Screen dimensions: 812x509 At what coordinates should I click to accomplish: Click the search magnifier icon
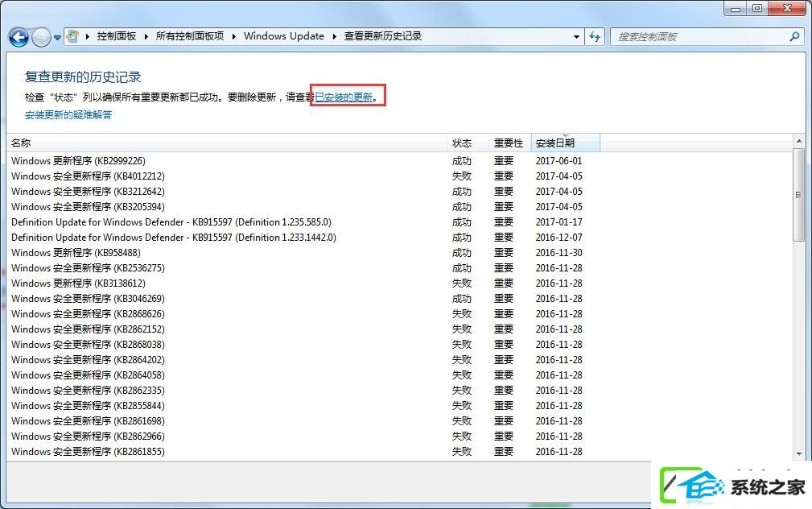coord(794,36)
